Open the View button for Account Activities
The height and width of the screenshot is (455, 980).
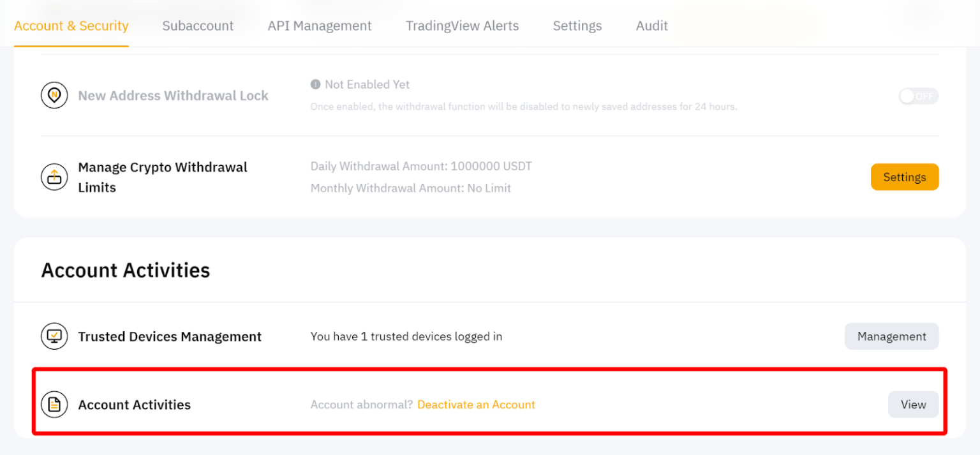coord(913,404)
